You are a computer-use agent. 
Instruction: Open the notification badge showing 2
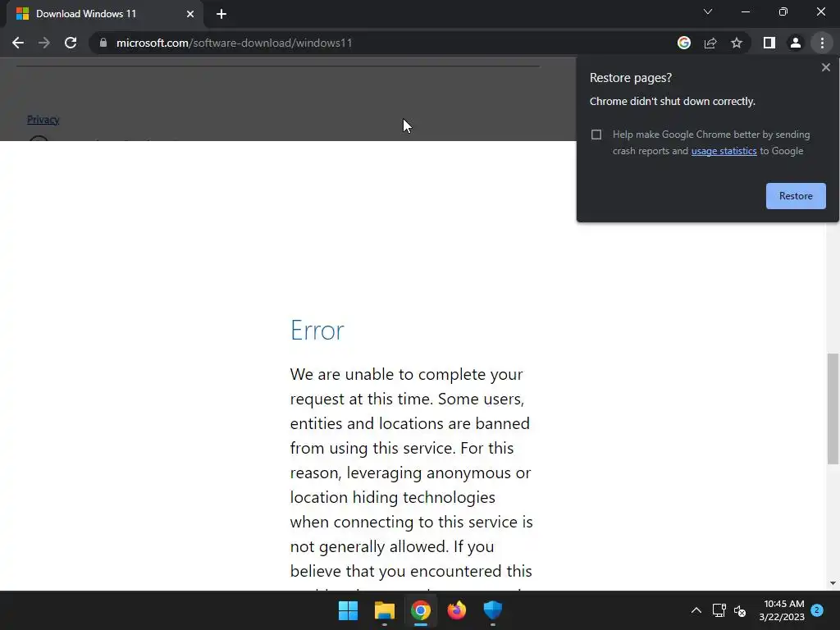[817, 609]
